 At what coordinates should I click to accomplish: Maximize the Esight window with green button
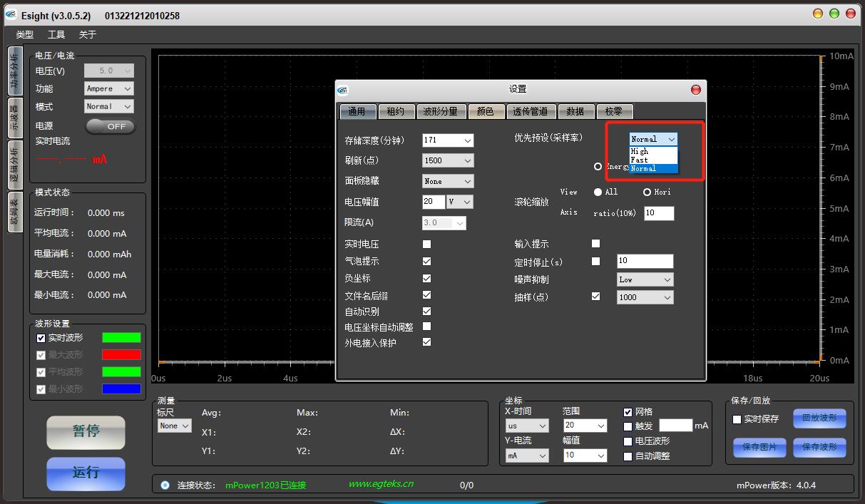pos(834,14)
